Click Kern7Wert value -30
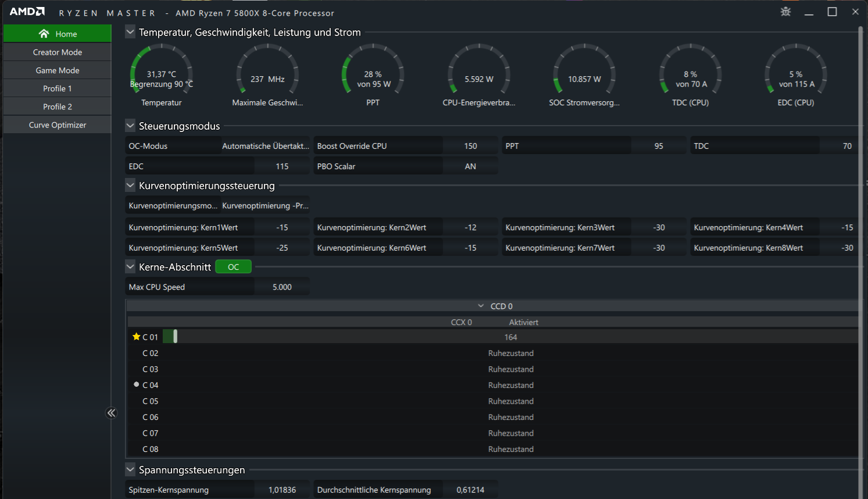The image size is (868, 499). click(x=659, y=248)
